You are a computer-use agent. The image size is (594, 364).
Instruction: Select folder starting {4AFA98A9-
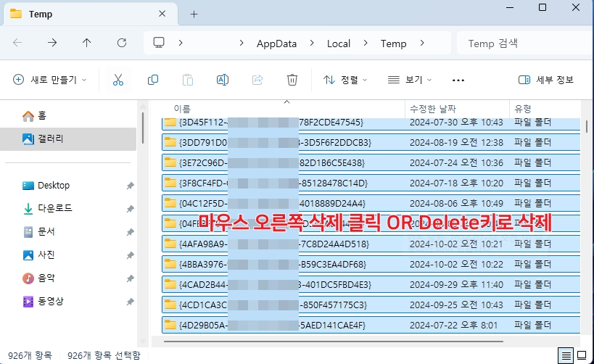[371, 244]
